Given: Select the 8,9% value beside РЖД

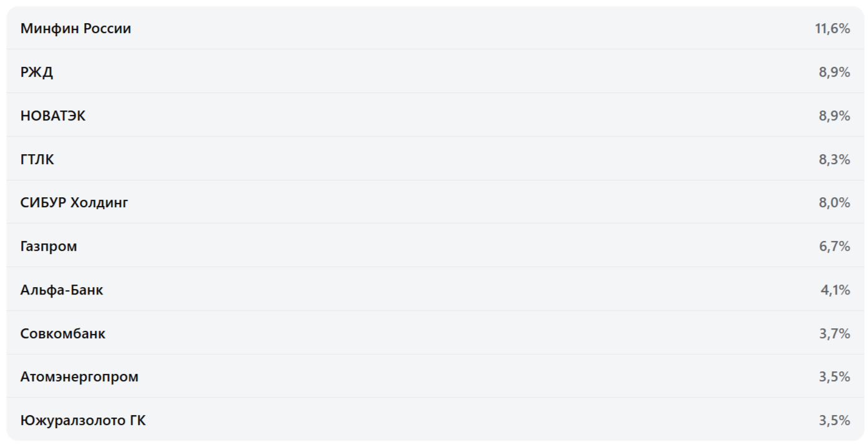Looking at the screenshot, I should tap(834, 72).
